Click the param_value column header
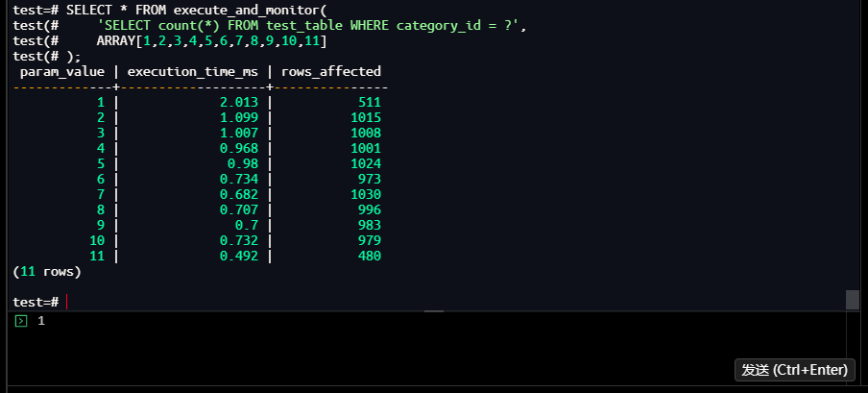Viewport: 868px width, 393px height. [x=63, y=71]
